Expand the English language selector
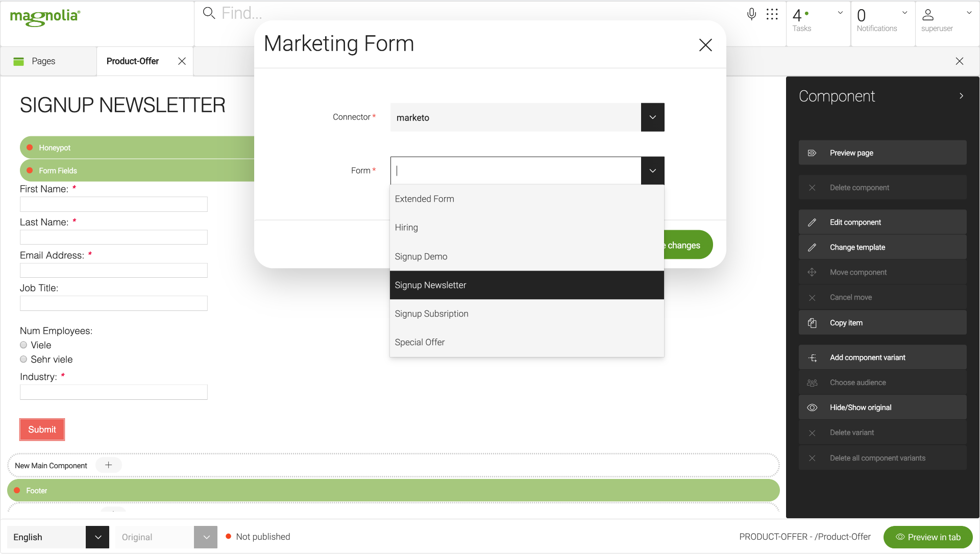The height and width of the screenshot is (554, 980). [97, 537]
